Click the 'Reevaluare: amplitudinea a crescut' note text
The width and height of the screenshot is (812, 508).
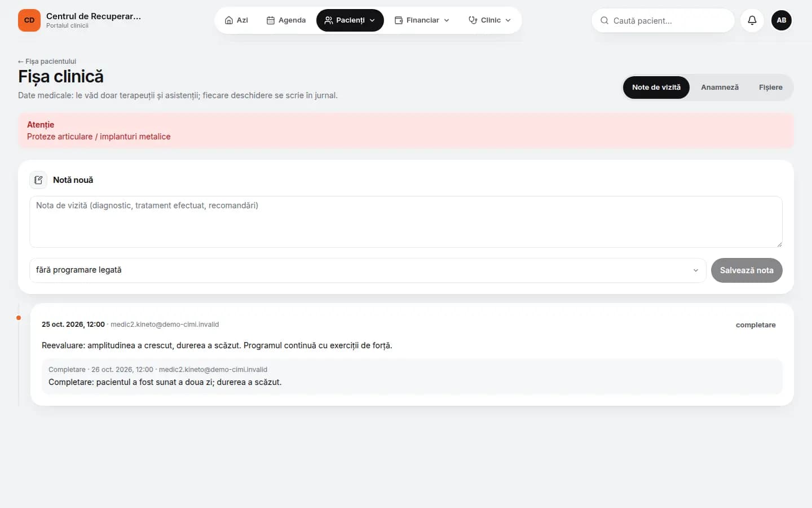pyautogui.click(x=217, y=345)
